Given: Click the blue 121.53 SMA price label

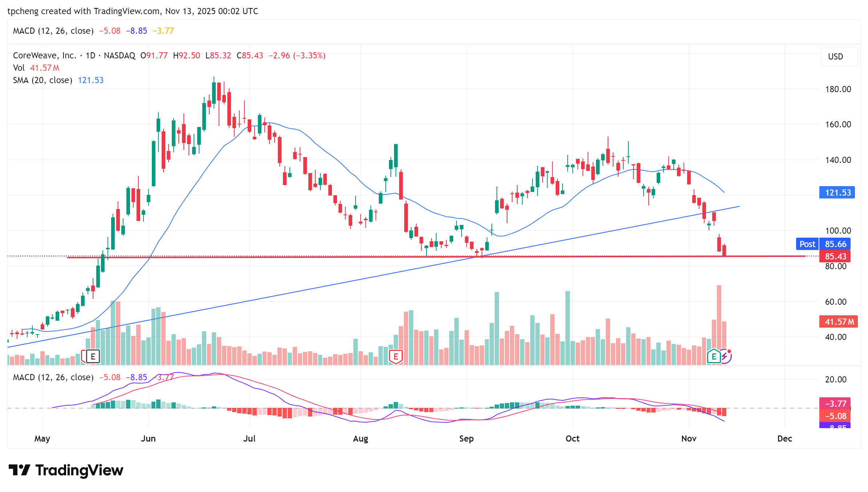Looking at the screenshot, I should 837,193.
